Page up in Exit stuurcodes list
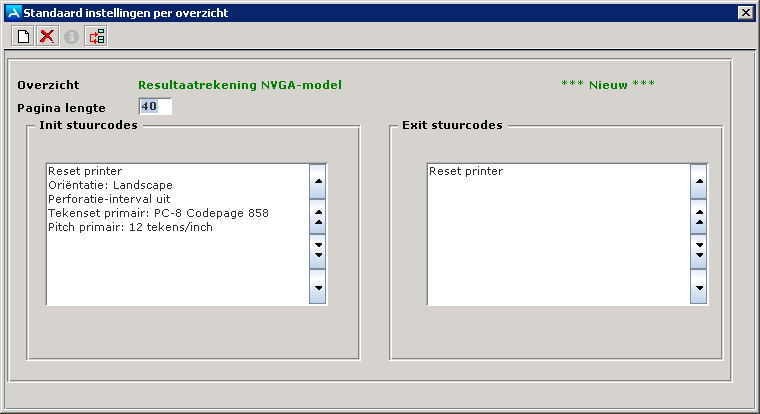Screen dimensions: 760x414 pos(699,213)
